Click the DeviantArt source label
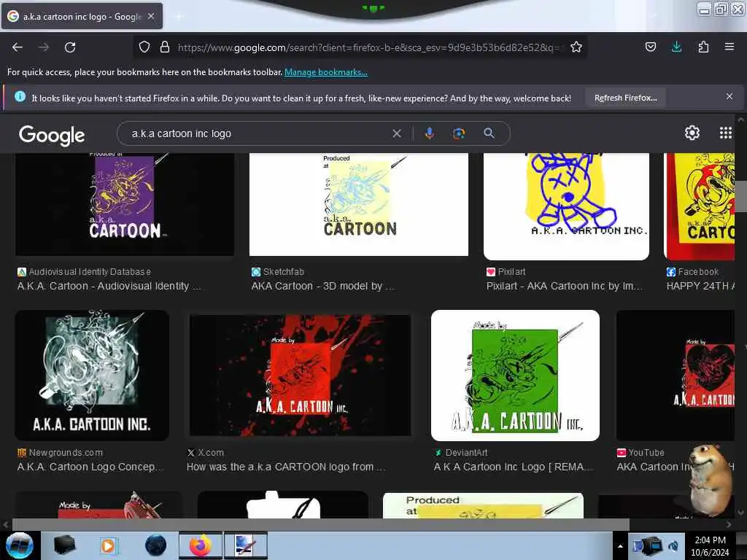Screen dimensions: 747x560 click(461, 452)
